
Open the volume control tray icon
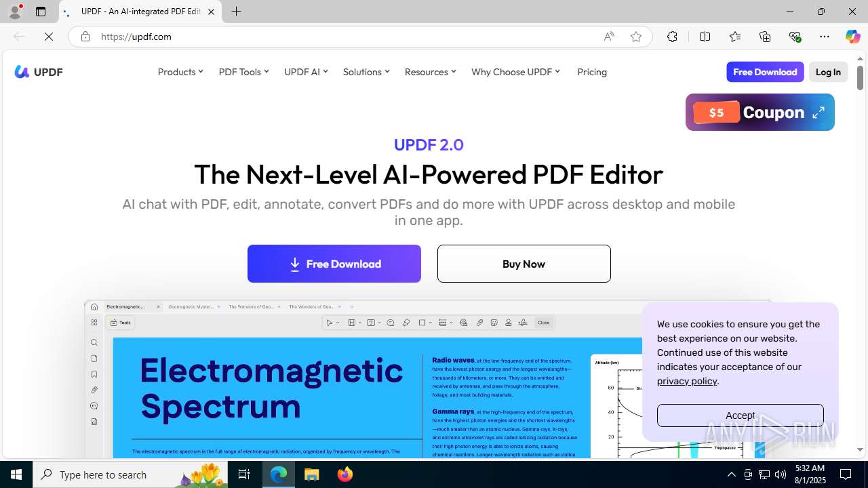781,474
